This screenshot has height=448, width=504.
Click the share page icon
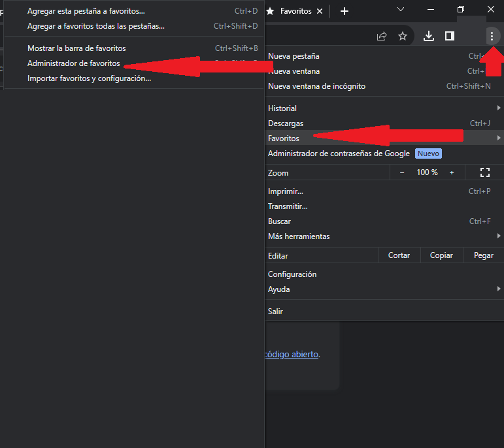tap(382, 36)
